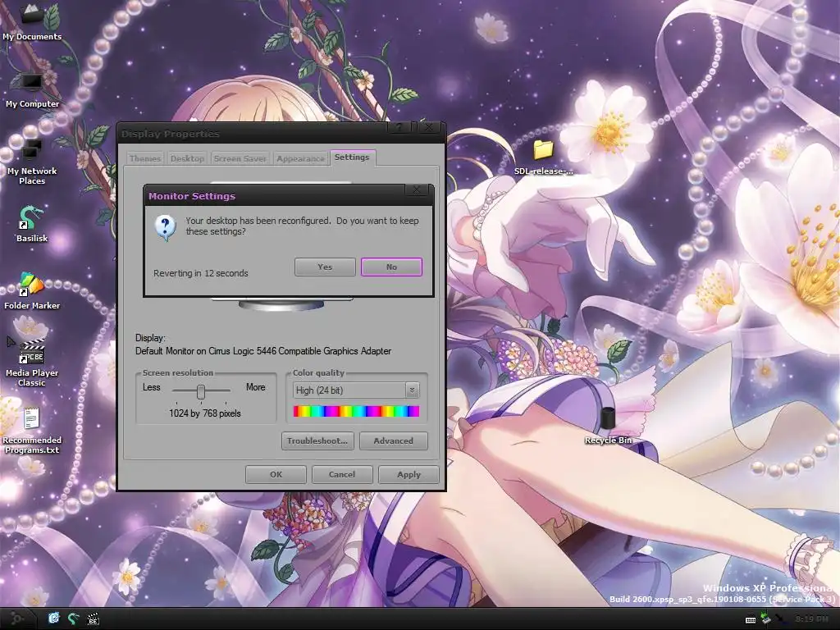Switch to the Desktop tab
The image size is (840, 630).
tap(187, 158)
